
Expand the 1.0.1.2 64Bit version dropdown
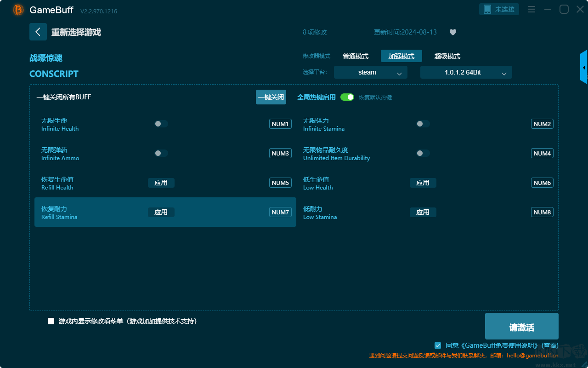tap(466, 72)
